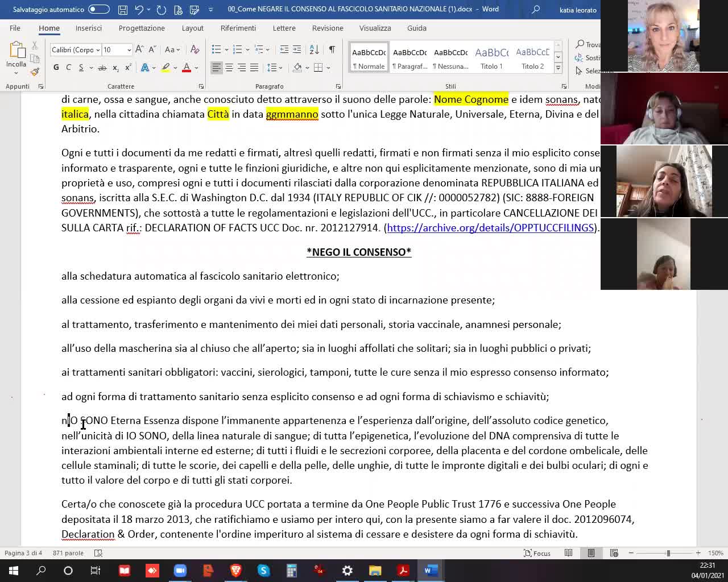The height and width of the screenshot is (582, 728).
Task: Open the Borders dropdown arrow
Action: pos(328,68)
